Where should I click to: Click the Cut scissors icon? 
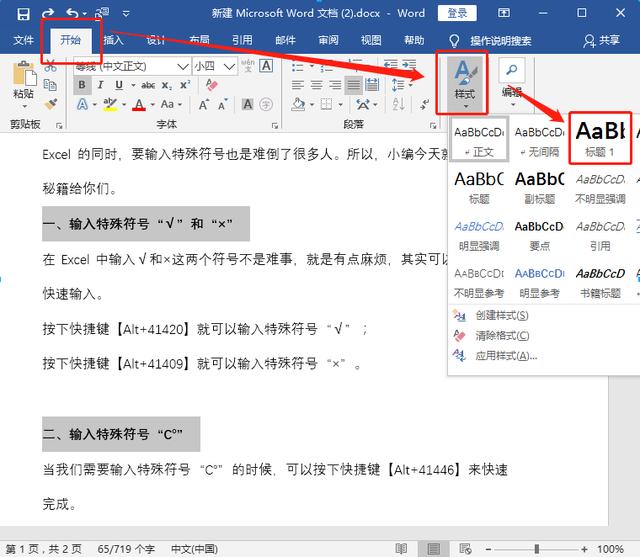[x=51, y=65]
